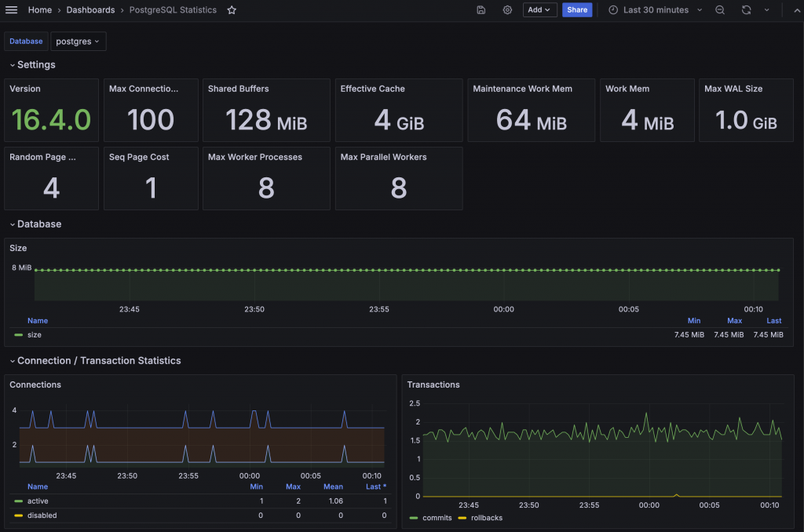Click the clock icon in time picker

point(613,10)
